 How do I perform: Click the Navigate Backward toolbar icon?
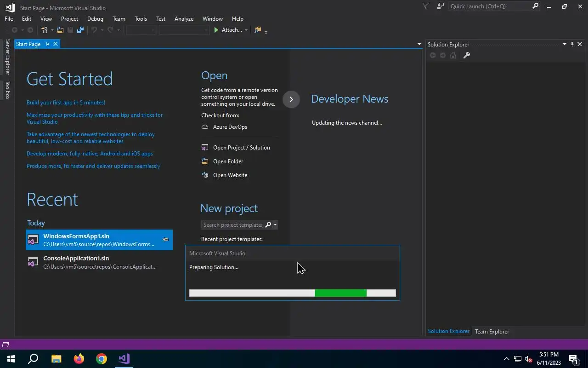(15, 30)
